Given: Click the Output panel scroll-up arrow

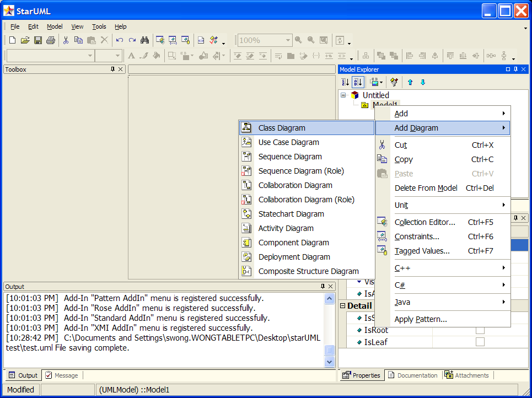Looking at the screenshot, I should [x=329, y=299].
